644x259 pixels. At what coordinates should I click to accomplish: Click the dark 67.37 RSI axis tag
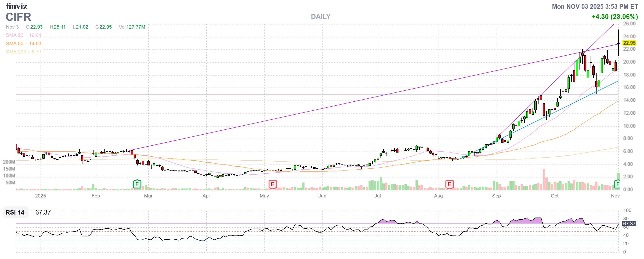[x=629, y=224]
